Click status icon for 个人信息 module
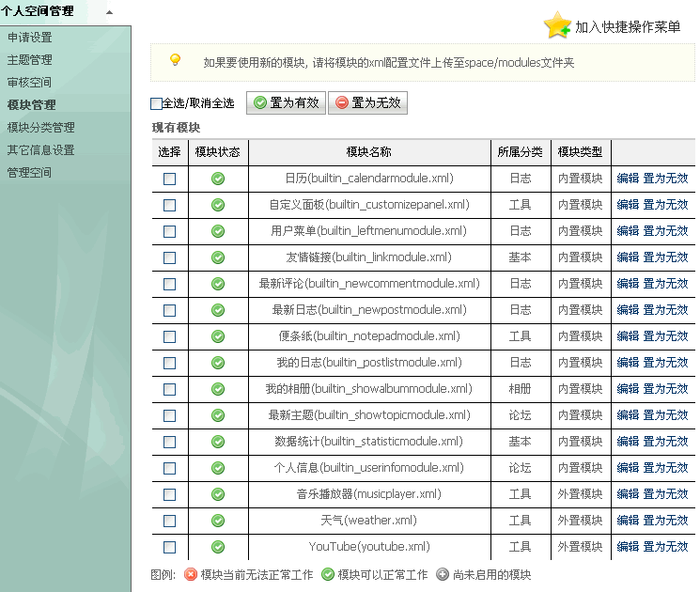 pos(218,468)
